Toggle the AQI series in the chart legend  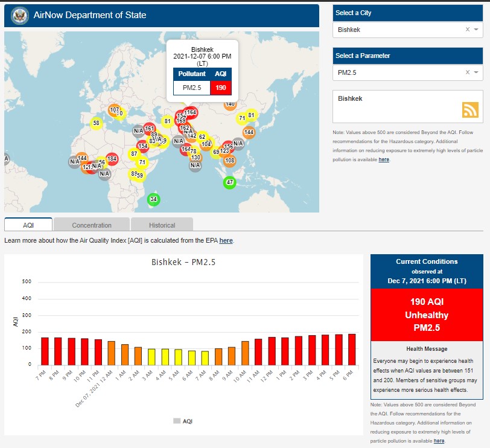[182, 421]
